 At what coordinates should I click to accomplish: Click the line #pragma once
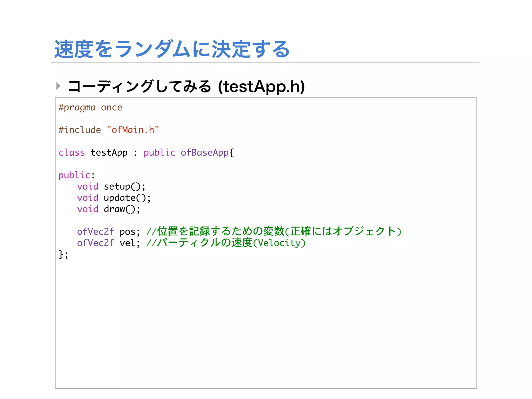click(x=90, y=108)
